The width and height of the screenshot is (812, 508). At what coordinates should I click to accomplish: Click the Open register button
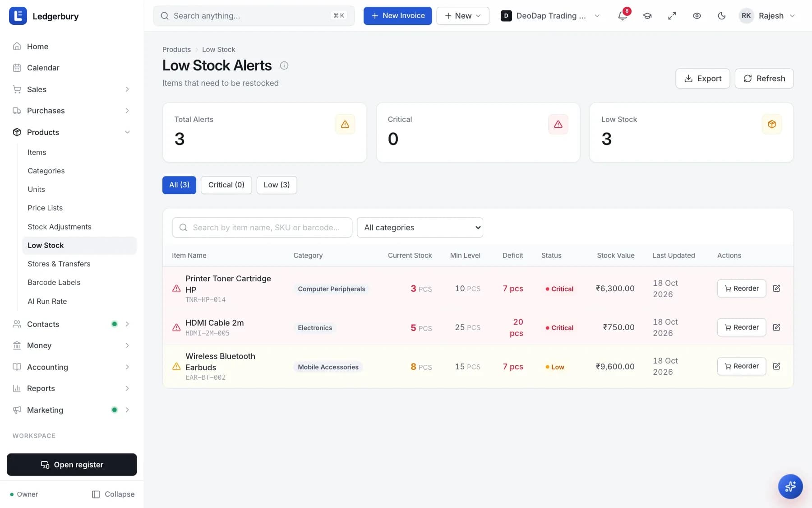pyautogui.click(x=72, y=465)
